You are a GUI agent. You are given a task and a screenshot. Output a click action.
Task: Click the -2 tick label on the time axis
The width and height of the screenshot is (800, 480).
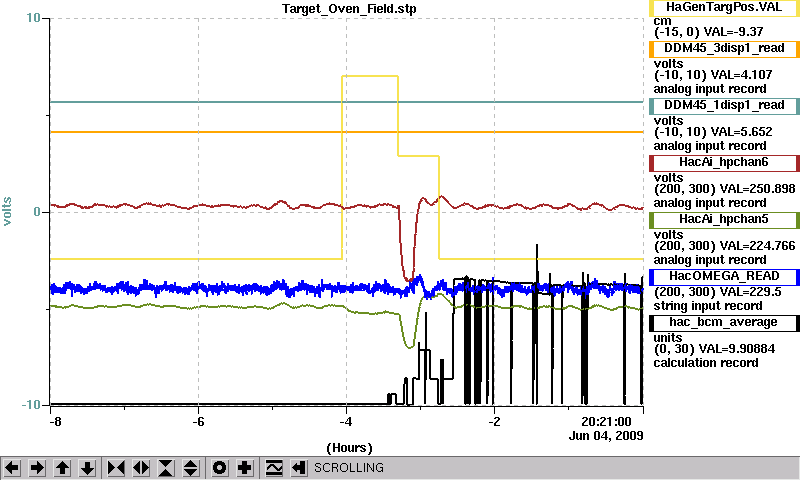coord(493,422)
